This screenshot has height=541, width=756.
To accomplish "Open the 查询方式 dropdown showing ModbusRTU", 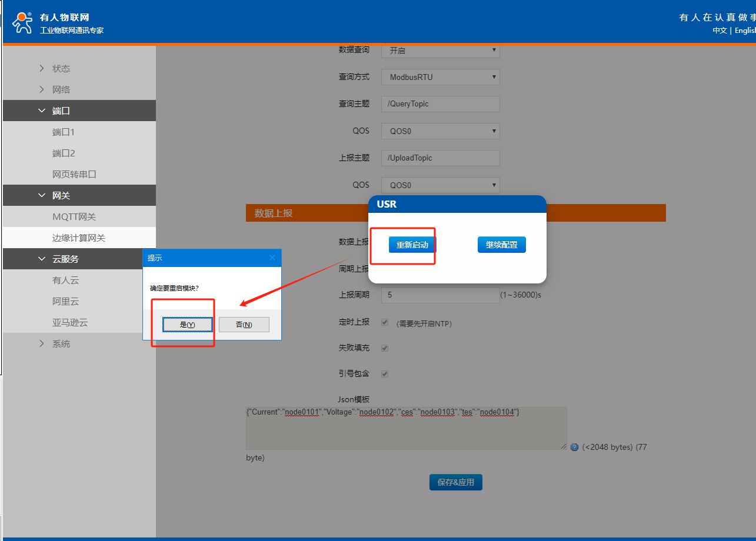I will pyautogui.click(x=441, y=77).
